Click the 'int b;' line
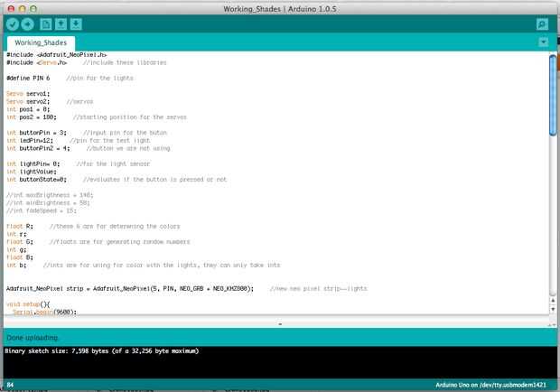Image resolution: width=560 pixels, height=392 pixels. click(x=16, y=266)
